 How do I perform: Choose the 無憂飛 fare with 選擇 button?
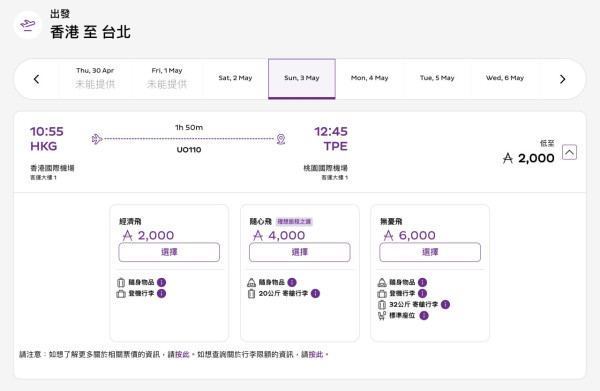point(430,252)
